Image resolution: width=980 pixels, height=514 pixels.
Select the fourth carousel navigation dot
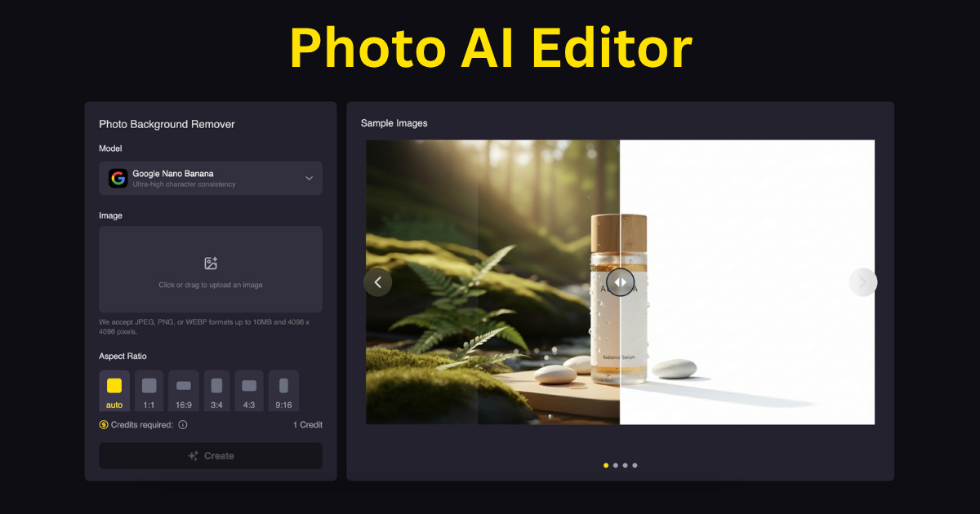(635, 465)
